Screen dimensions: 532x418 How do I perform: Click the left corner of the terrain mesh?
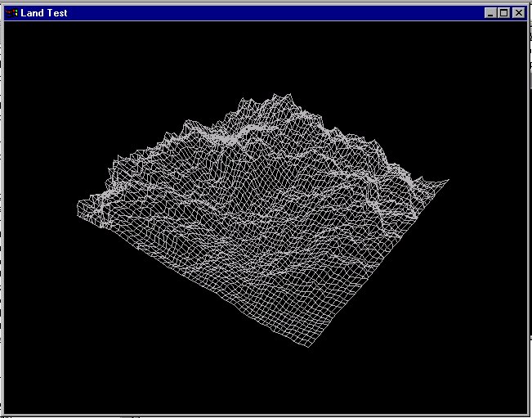78,208
